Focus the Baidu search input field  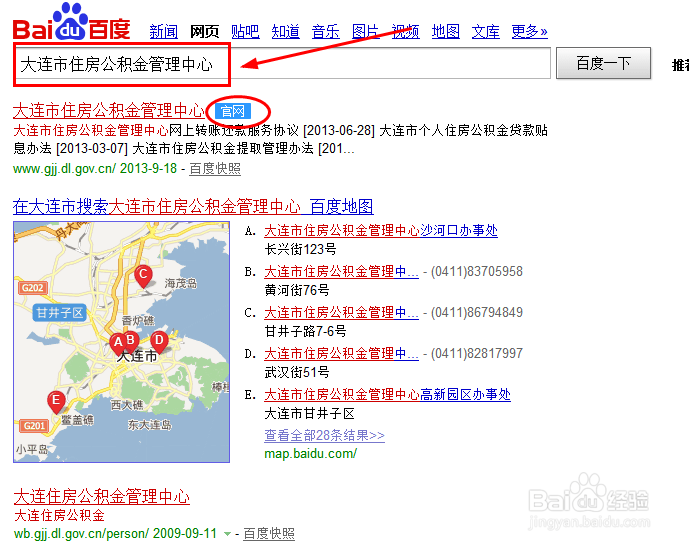(282, 64)
